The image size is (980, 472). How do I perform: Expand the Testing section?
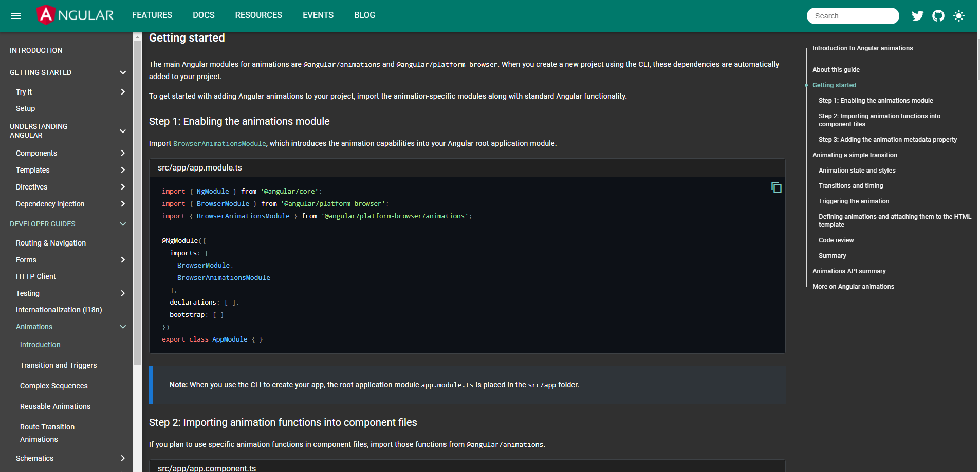123,293
